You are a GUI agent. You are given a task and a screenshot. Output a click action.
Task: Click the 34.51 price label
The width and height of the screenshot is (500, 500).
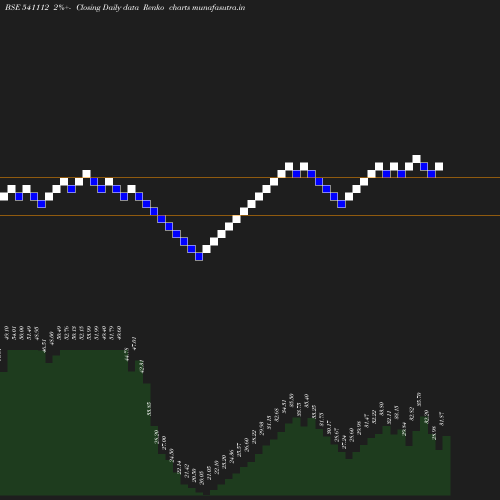pyautogui.click(x=284, y=407)
